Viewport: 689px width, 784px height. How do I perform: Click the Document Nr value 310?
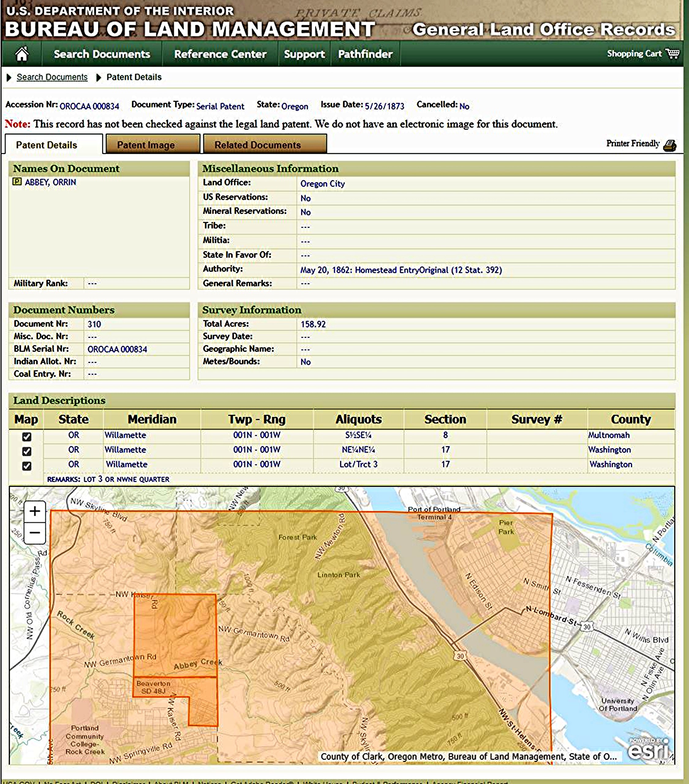[94, 324]
